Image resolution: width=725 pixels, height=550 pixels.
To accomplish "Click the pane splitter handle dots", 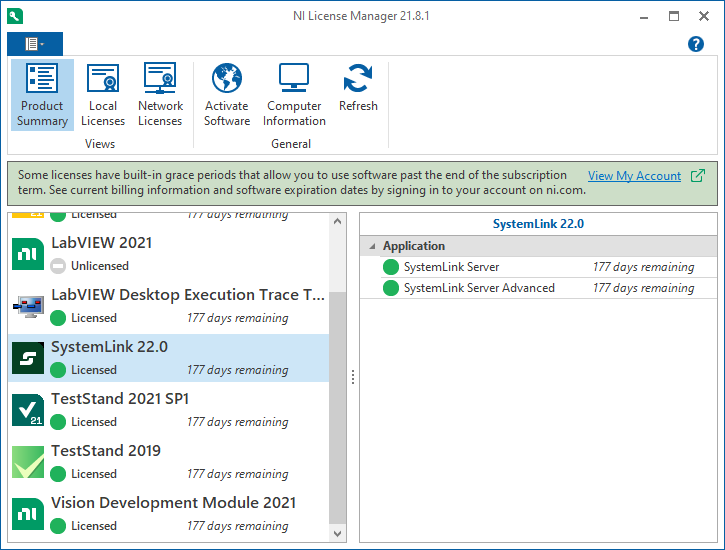I will point(352,377).
